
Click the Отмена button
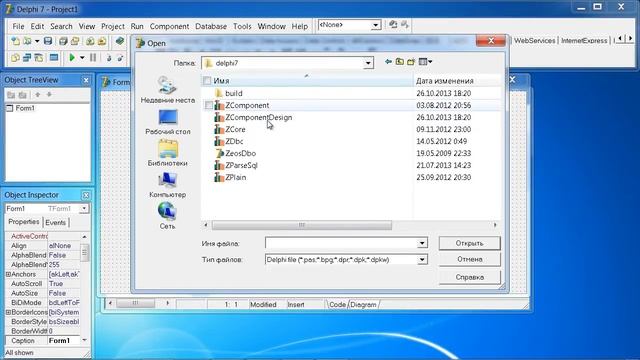coord(469,259)
